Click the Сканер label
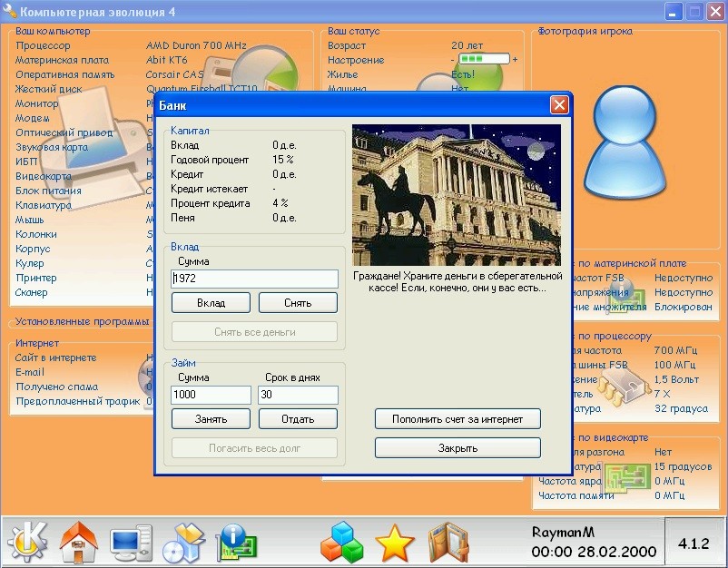The height and width of the screenshot is (568, 728). 32,292
